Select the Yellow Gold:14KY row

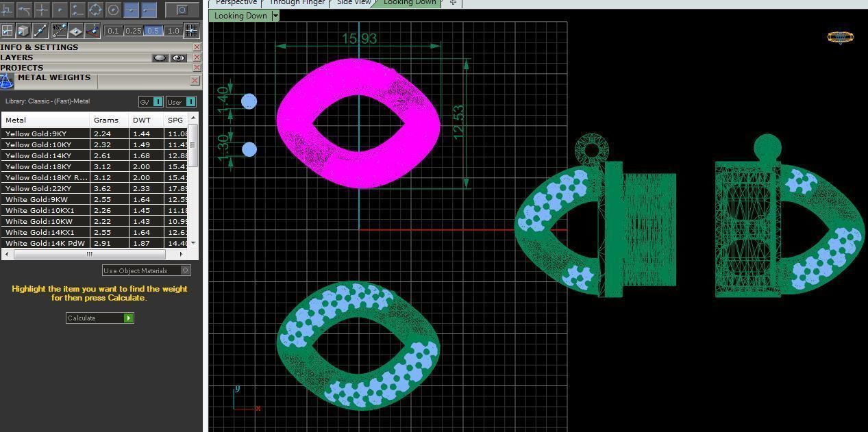[x=95, y=155]
